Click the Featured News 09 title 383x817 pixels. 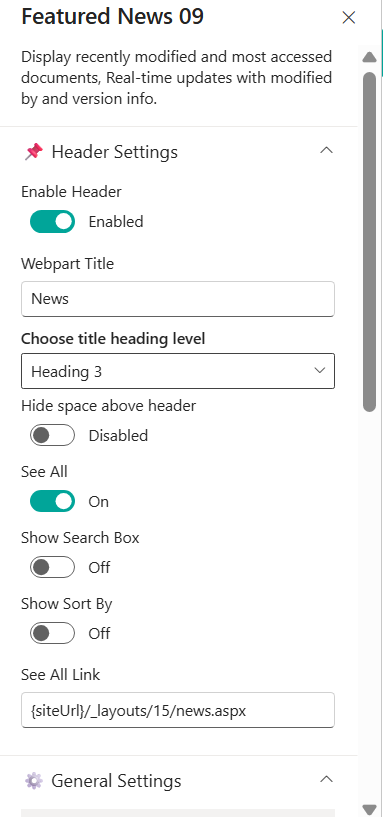pyautogui.click(x=113, y=17)
